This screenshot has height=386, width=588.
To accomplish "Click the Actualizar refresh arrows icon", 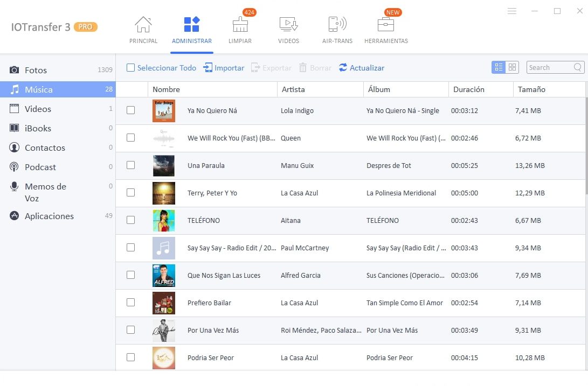I will point(343,67).
